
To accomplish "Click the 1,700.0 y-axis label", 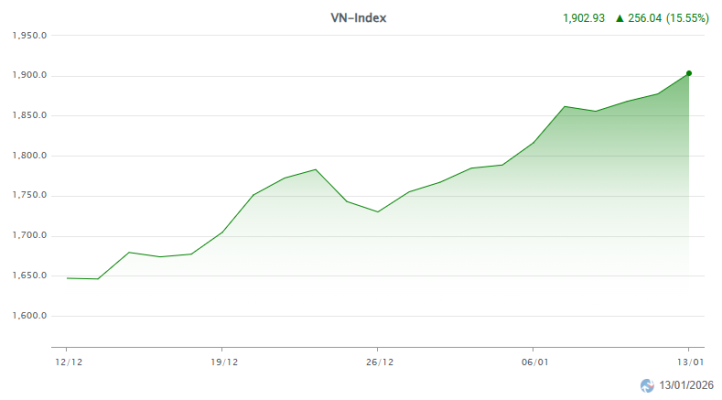I will tap(30, 236).
